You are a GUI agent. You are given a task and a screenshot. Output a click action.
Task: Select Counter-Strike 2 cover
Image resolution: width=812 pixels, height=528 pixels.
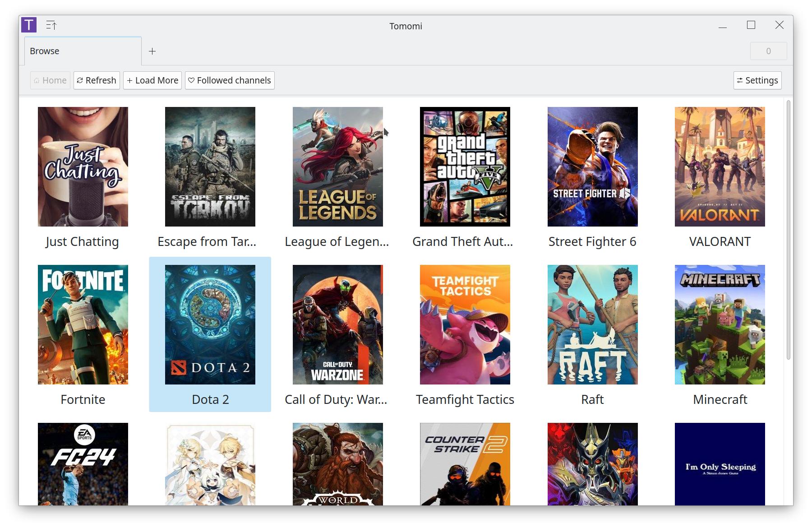465,464
